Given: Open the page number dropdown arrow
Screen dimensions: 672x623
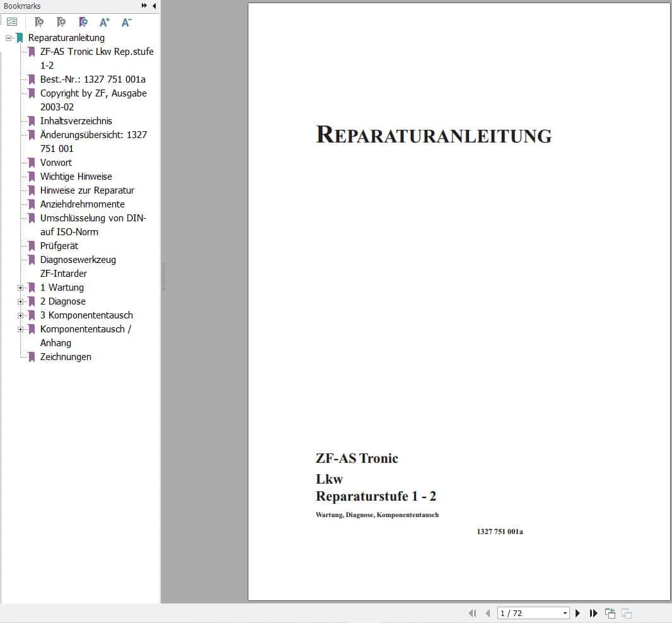Looking at the screenshot, I should [x=565, y=613].
